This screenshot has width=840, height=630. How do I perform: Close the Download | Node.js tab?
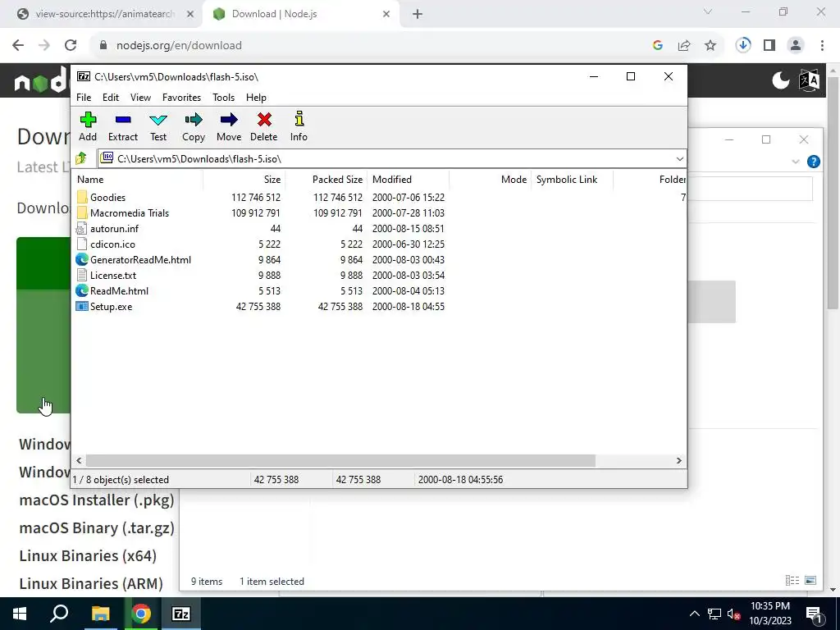point(386,14)
